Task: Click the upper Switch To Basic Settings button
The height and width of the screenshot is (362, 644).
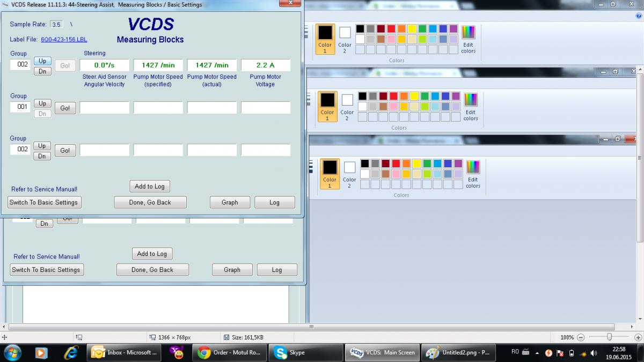Action: click(45, 202)
